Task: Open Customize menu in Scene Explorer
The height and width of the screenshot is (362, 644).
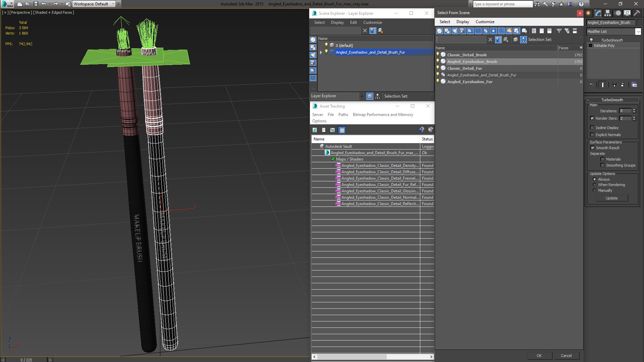Action: tap(372, 22)
